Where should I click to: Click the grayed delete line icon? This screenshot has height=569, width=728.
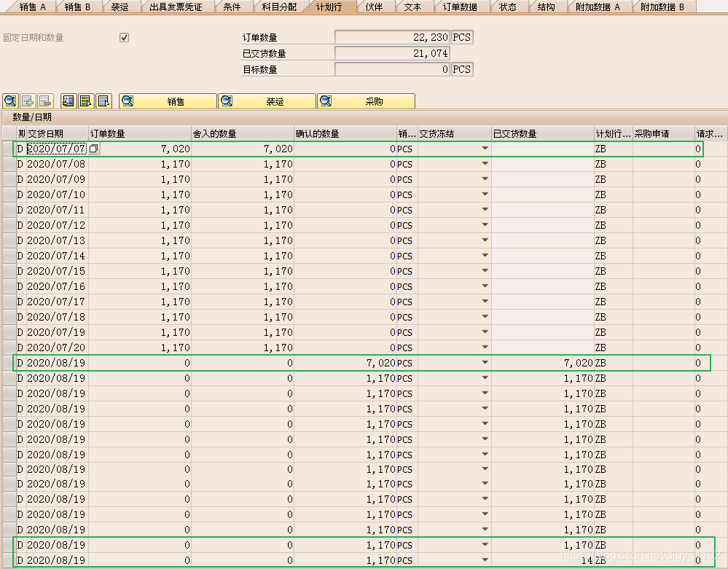coord(45,101)
